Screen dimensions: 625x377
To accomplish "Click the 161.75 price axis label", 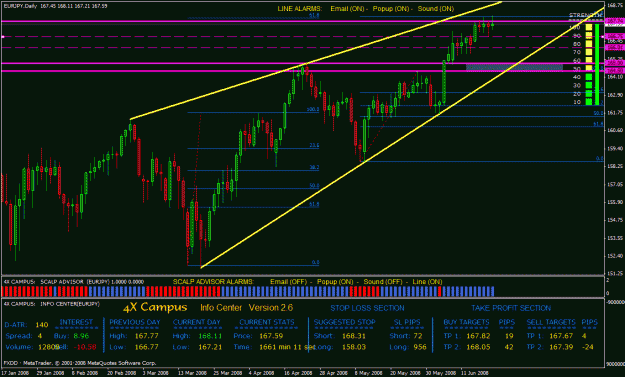I will click(x=615, y=113).
